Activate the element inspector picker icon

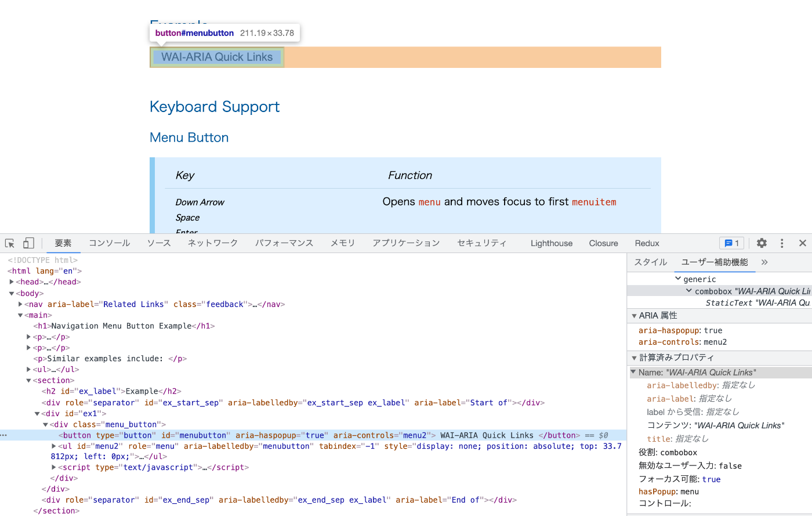[10, 243]
